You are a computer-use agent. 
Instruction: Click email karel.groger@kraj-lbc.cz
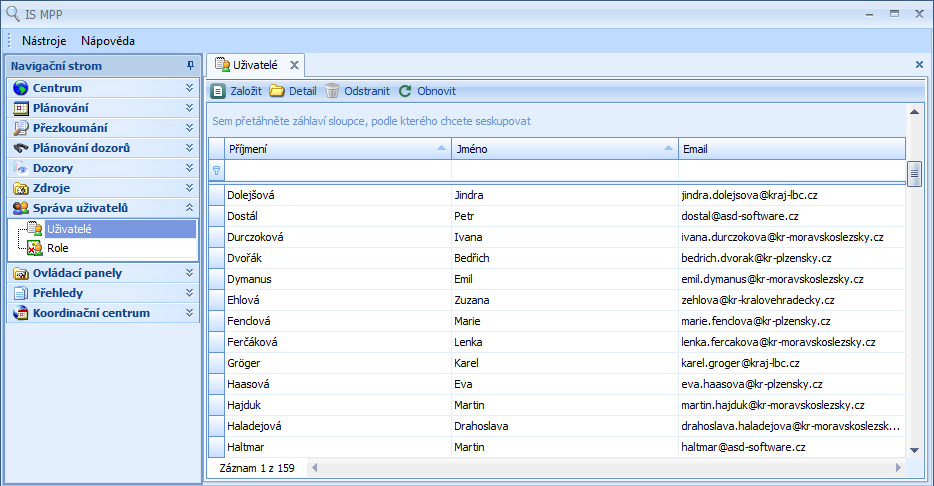(x=740, y=363)
